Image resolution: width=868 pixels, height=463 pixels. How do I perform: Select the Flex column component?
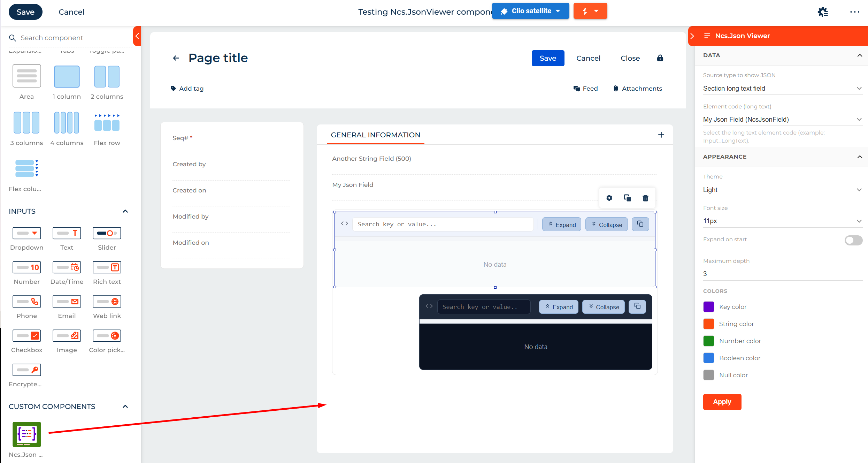[26, 168]
